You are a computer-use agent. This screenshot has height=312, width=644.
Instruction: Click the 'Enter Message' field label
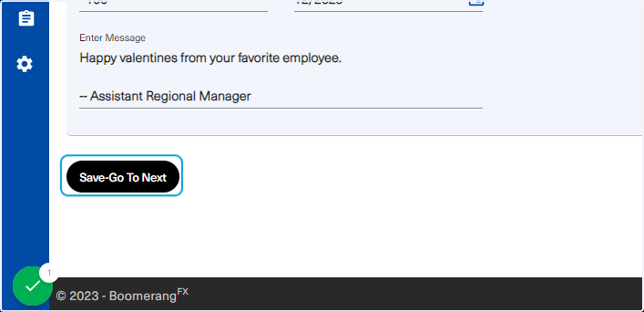pos(112,38)
